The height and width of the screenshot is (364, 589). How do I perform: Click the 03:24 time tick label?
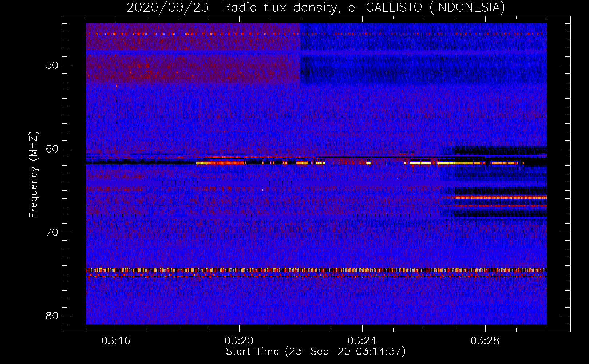(x=362, y=341)
